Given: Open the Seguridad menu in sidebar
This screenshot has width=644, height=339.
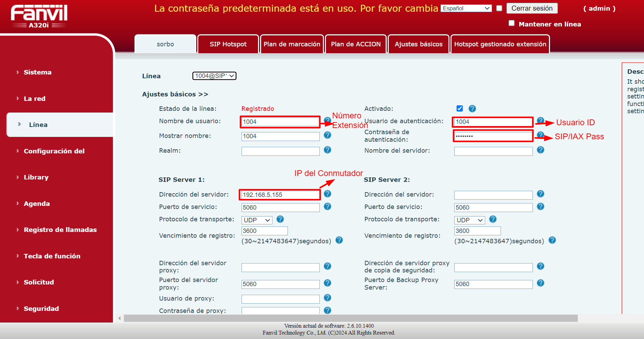Looking at the screenshot, I should [41, 308].
